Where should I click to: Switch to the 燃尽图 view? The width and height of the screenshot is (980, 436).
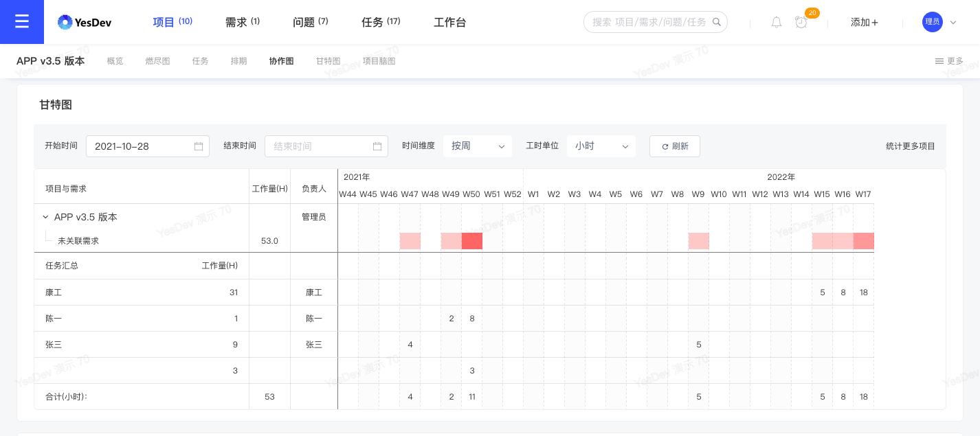click(x=157, y=61)
